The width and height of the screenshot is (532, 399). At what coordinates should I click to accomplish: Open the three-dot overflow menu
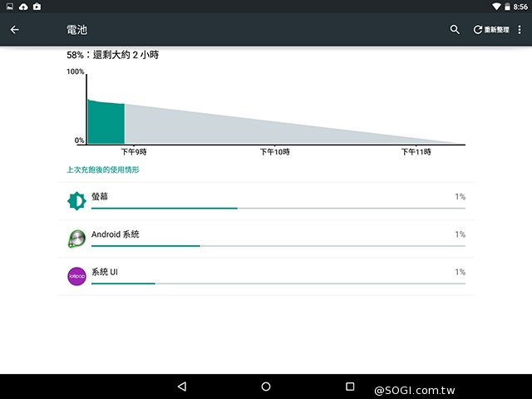click(x=520, y=30)
